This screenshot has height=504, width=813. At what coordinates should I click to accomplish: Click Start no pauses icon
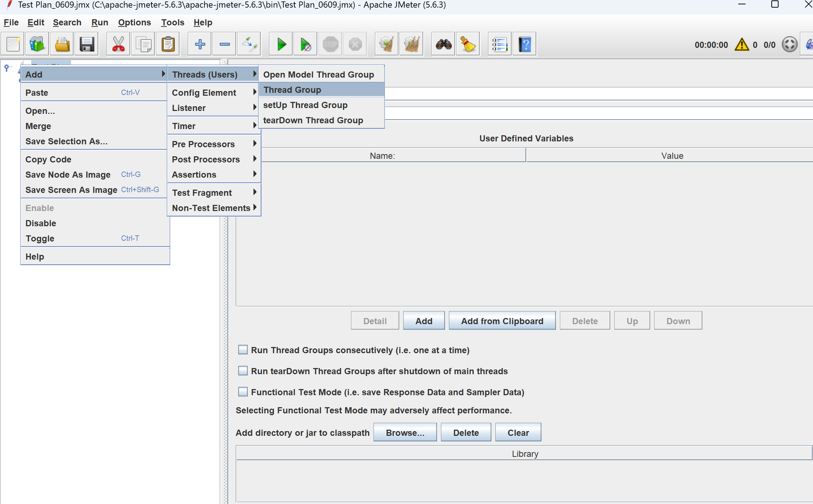click(306, 45)
